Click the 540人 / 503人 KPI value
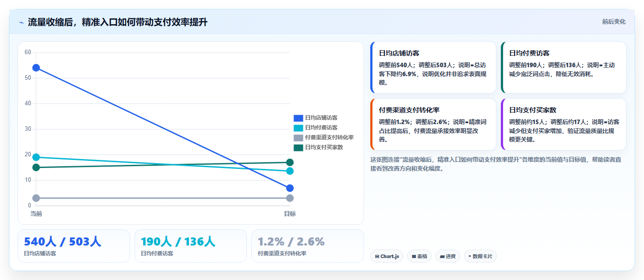 (x=62, y=241)
